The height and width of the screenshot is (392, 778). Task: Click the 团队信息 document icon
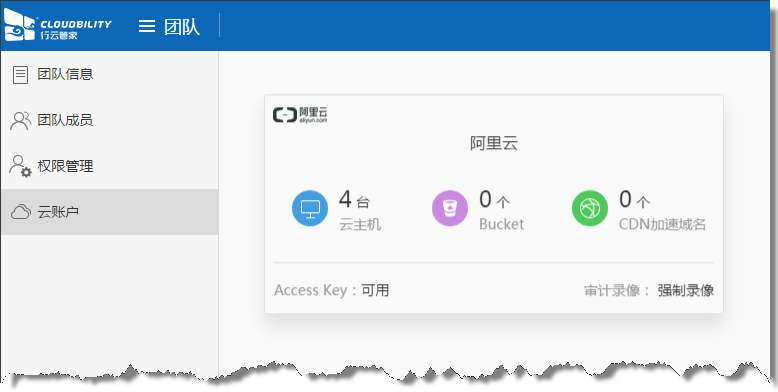pyautogui.click(x=20, y=75)
